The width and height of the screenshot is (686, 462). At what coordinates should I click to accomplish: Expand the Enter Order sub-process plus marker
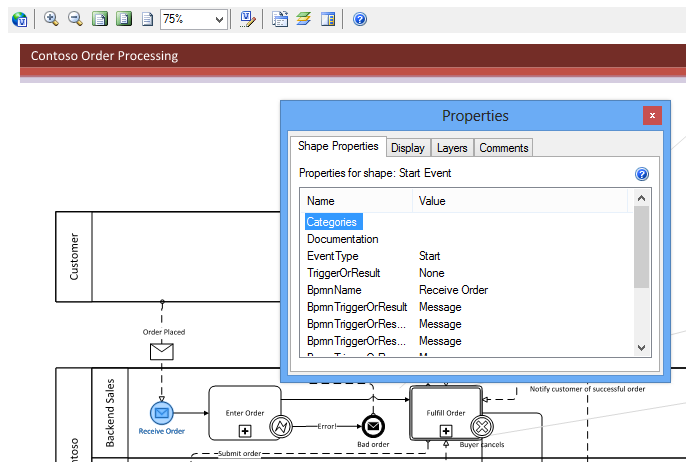coord(245,430)
